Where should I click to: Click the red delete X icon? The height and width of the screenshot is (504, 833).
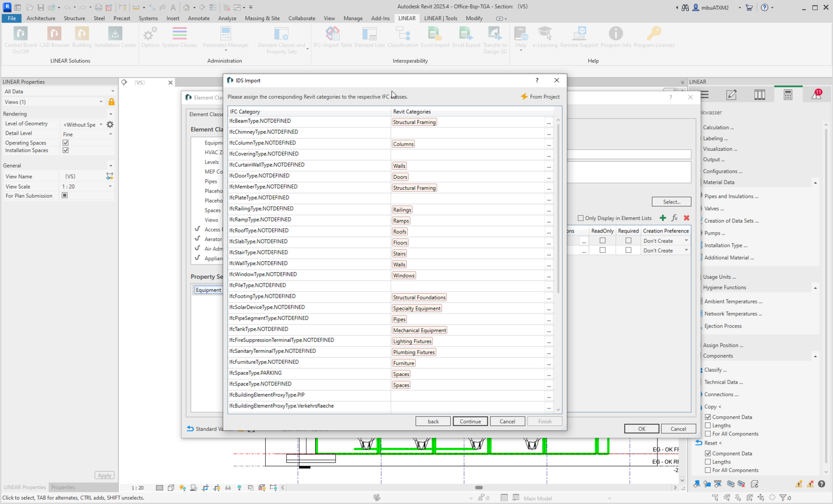[686, 218]
